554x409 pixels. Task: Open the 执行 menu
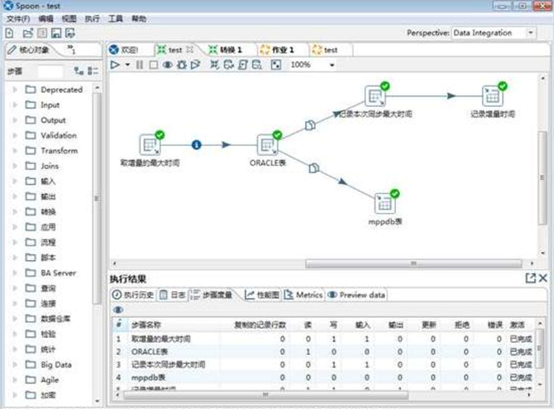pos(92,19)
